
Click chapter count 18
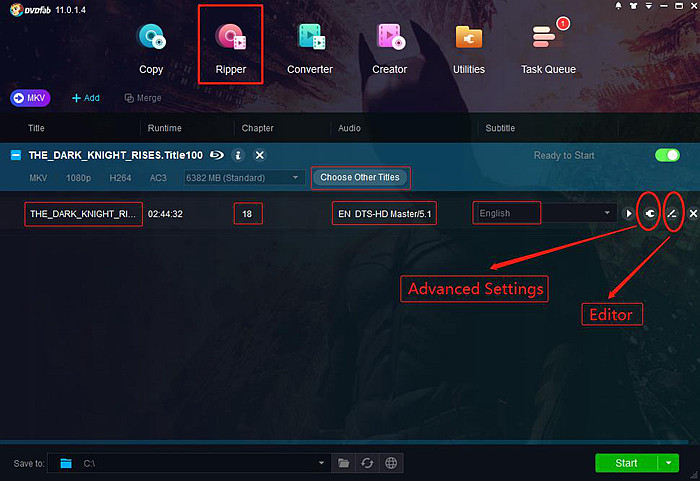coord(247,214)
